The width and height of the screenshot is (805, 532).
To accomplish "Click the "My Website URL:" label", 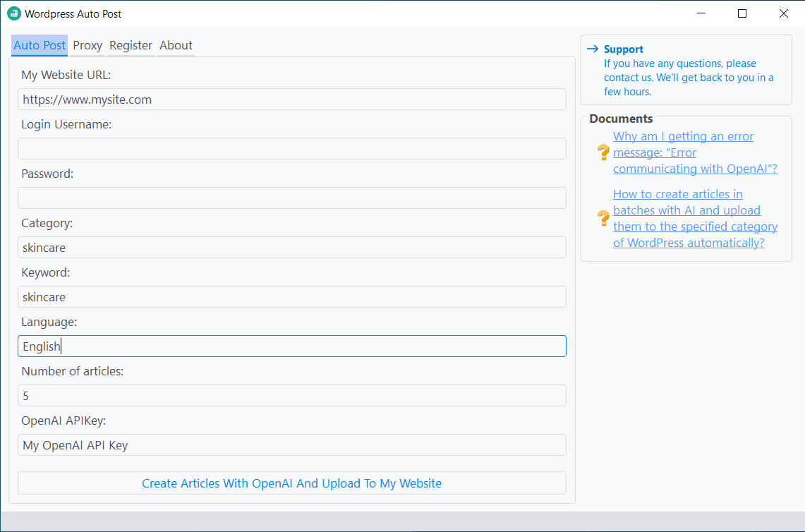I will pos(66,75).
